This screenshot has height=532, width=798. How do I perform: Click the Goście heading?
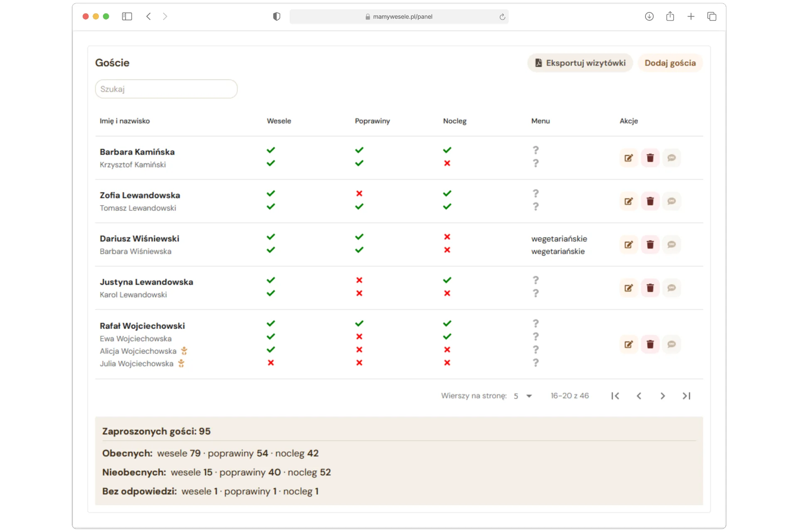click(112, 63)
